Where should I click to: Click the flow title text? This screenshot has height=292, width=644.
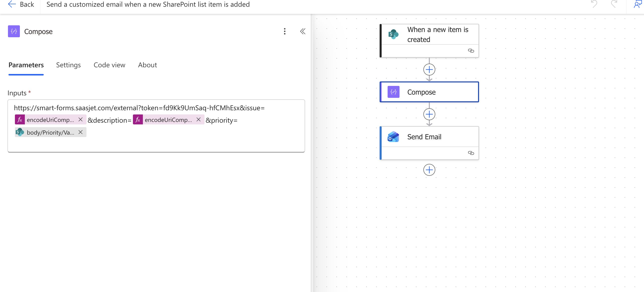pyautogui.click(x=148, y=4)
